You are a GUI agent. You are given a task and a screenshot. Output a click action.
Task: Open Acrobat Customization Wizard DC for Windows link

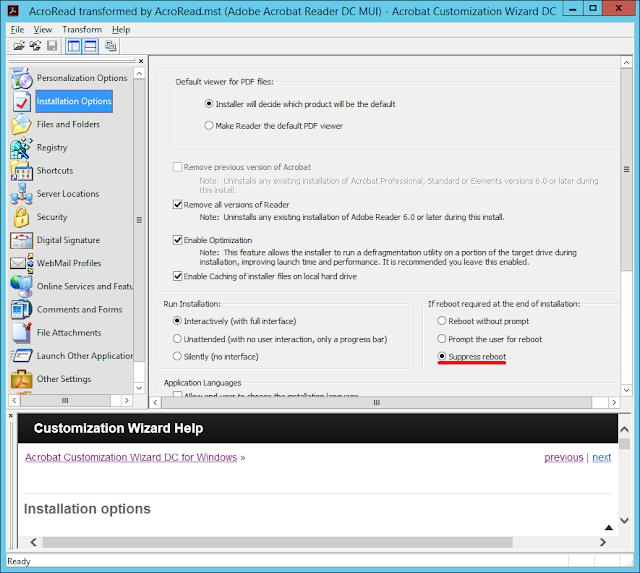click(131, 458)
